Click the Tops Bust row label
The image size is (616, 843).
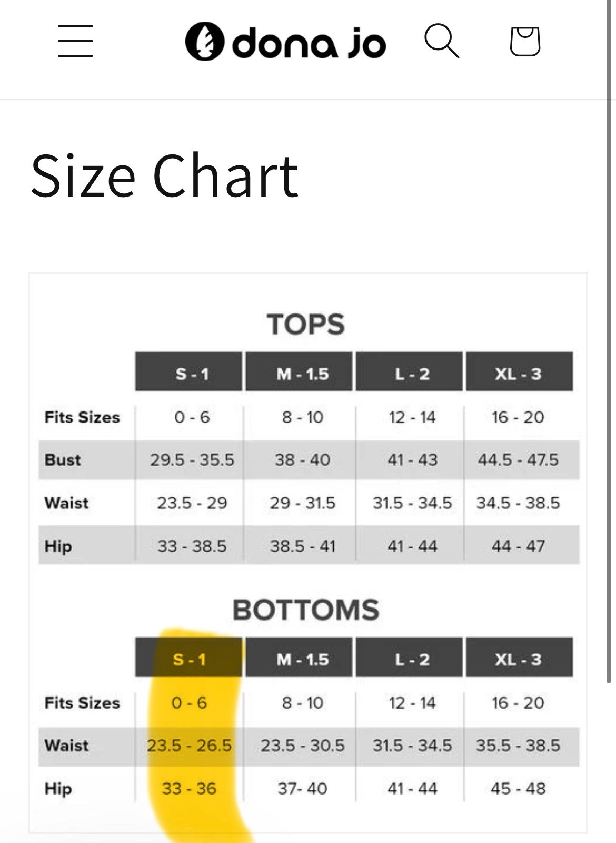tap(63, 460)
